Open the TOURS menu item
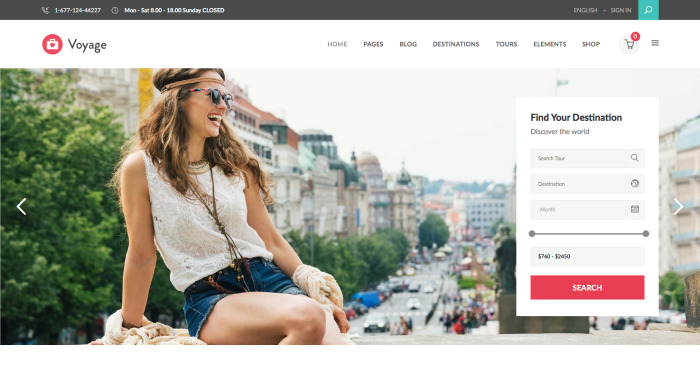 (506, 44)
